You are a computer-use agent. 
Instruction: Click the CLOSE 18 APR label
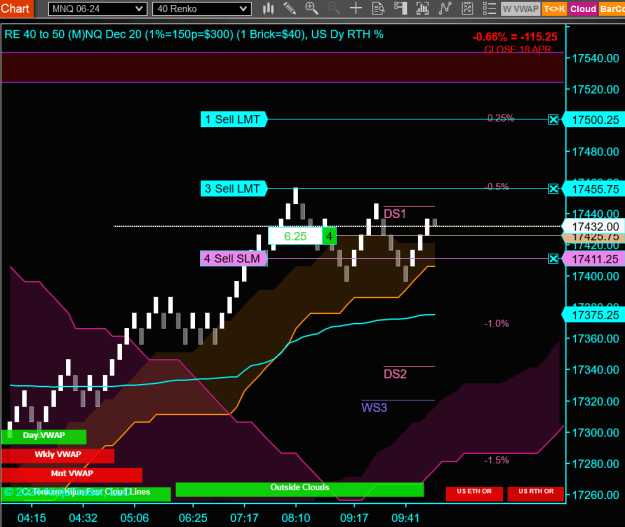click(518, 49)
